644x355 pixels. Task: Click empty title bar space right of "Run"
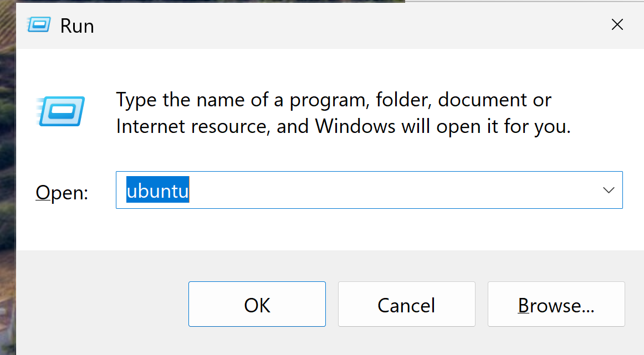pyautogui.click(x=333, y=25)
